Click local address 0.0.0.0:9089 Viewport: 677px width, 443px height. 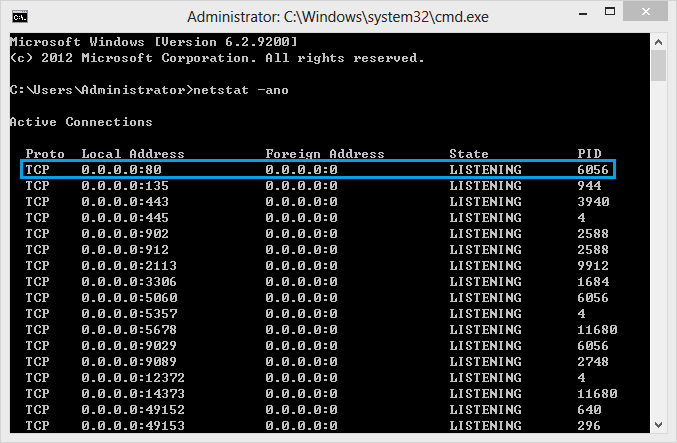129,361
